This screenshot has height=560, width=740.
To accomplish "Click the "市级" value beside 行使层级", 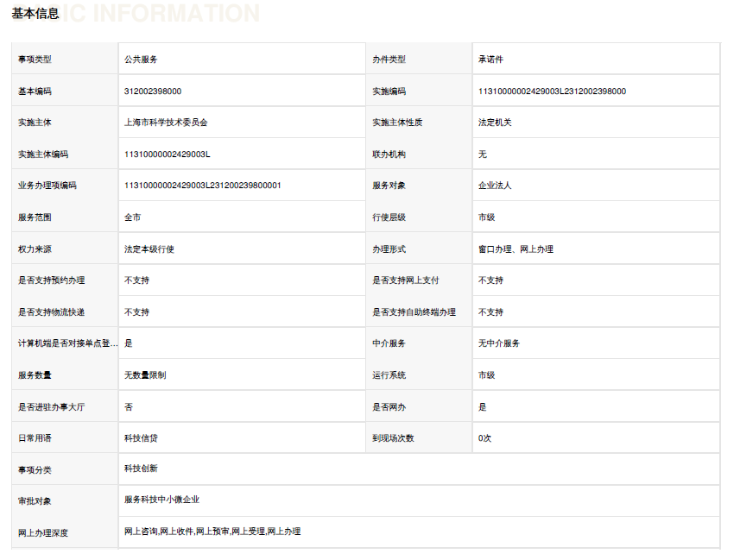I will click(486, 217).
